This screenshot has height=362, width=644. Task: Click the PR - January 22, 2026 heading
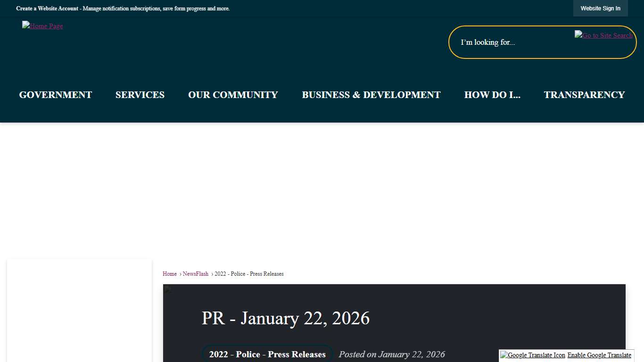[x=286, y=319]
